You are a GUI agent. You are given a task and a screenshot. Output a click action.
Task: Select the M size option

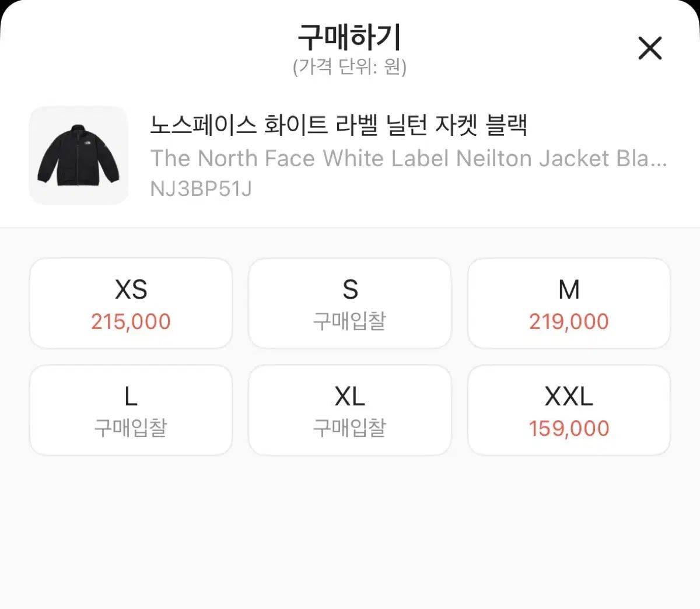(x=569, y=303)
